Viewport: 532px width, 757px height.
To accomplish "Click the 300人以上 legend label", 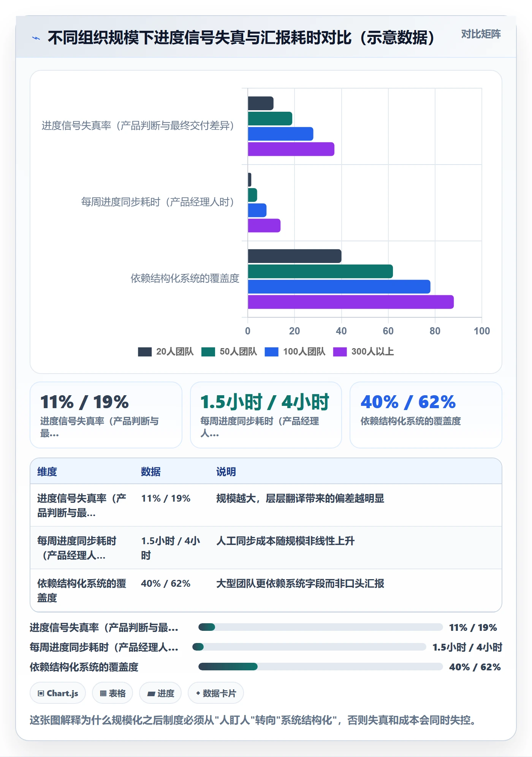I will (x=372, y=352).
